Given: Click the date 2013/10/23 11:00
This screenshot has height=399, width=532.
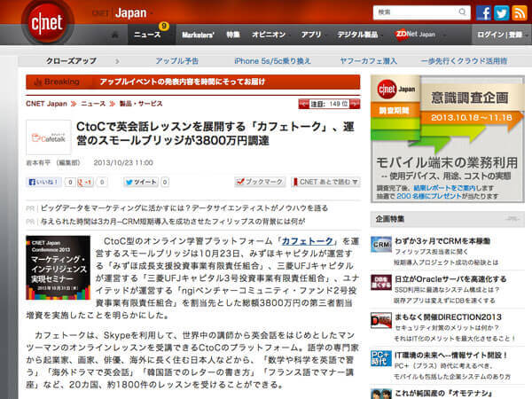Looking at the screenshot, I should point(123,163).
